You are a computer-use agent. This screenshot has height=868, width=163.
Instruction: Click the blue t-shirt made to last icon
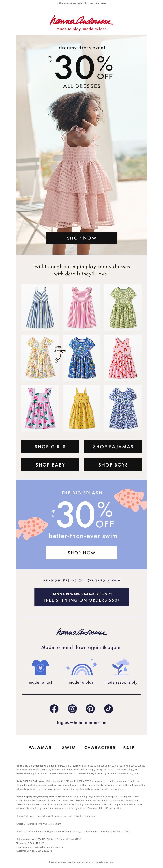(40, 667)
